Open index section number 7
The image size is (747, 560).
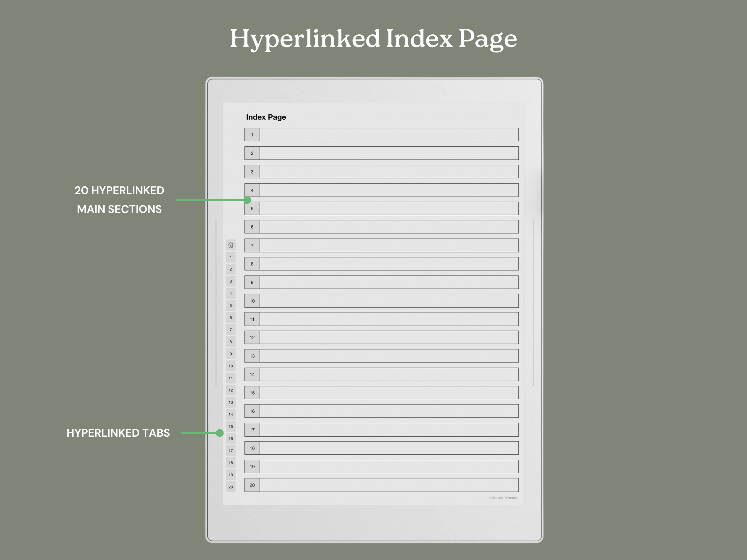252,246
